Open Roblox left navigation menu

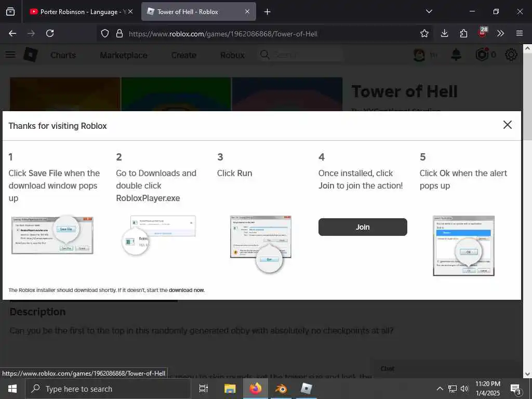[x=10, y=55]
